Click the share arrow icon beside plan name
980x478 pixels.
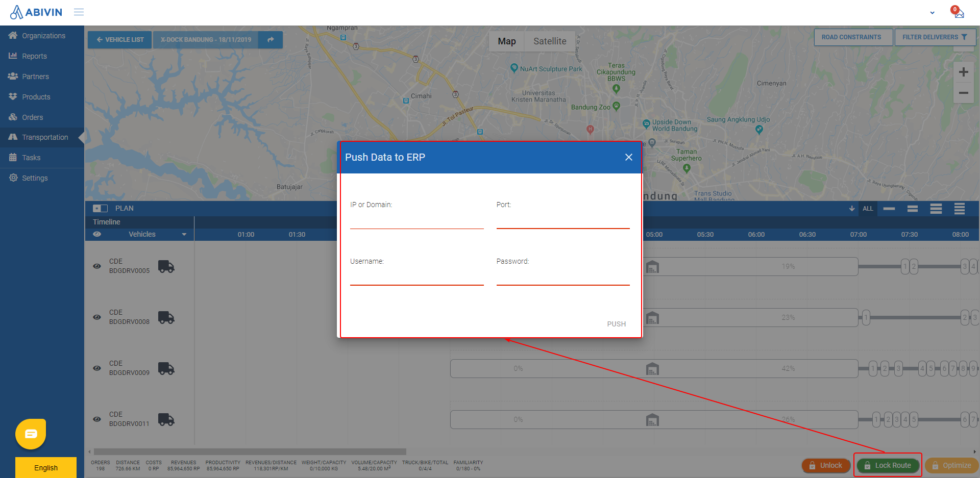coord(271,40)
